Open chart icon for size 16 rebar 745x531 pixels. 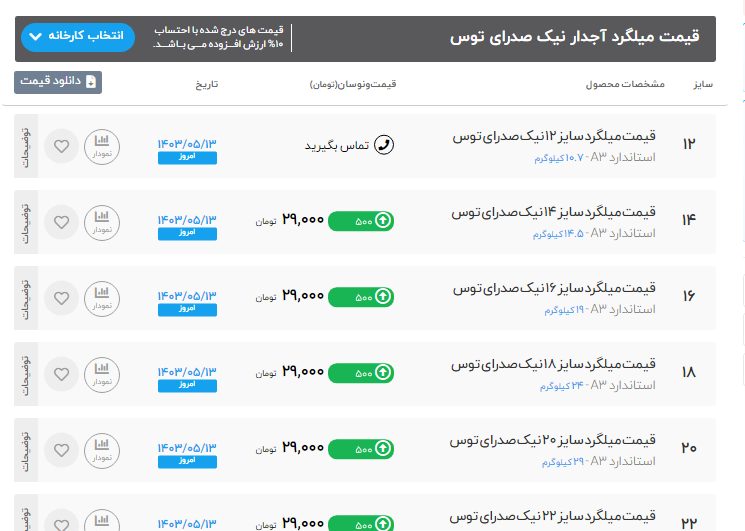101,297
